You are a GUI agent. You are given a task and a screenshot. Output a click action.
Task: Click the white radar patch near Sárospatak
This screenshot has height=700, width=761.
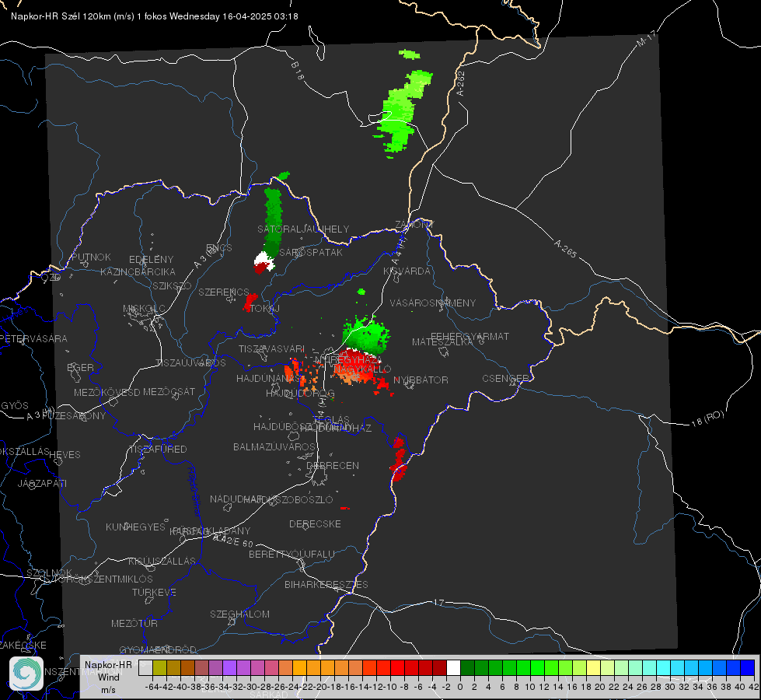tap(265, 260)
